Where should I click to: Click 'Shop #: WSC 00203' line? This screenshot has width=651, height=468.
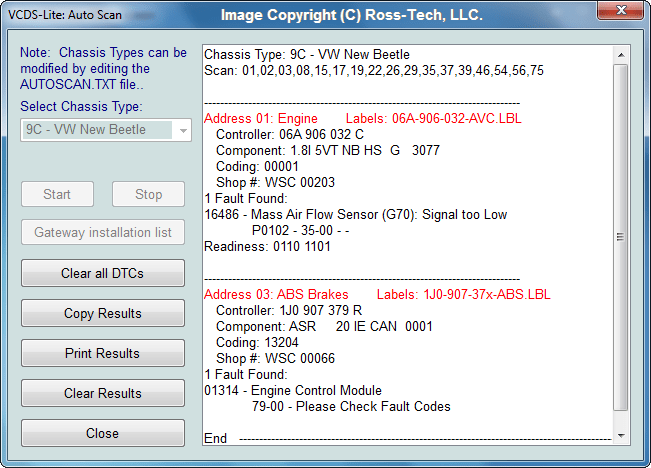coord(275,182)
